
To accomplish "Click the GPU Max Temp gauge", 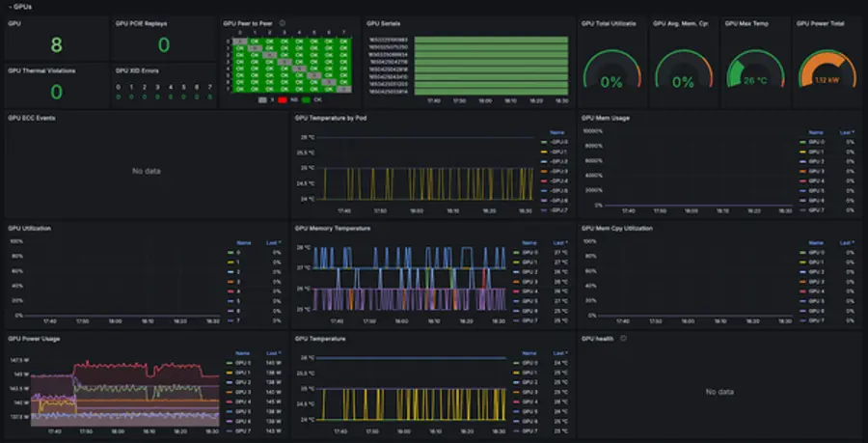I will click(x=755, y=74).
